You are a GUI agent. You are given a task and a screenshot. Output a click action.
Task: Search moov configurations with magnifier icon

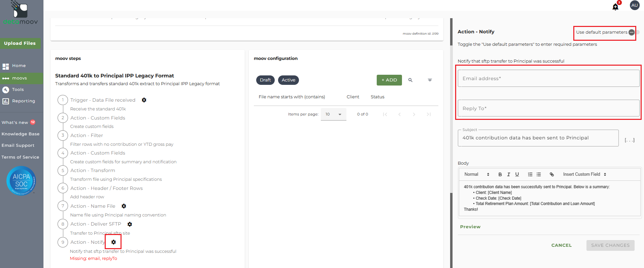pyautogui.click(x=410, y=80)
